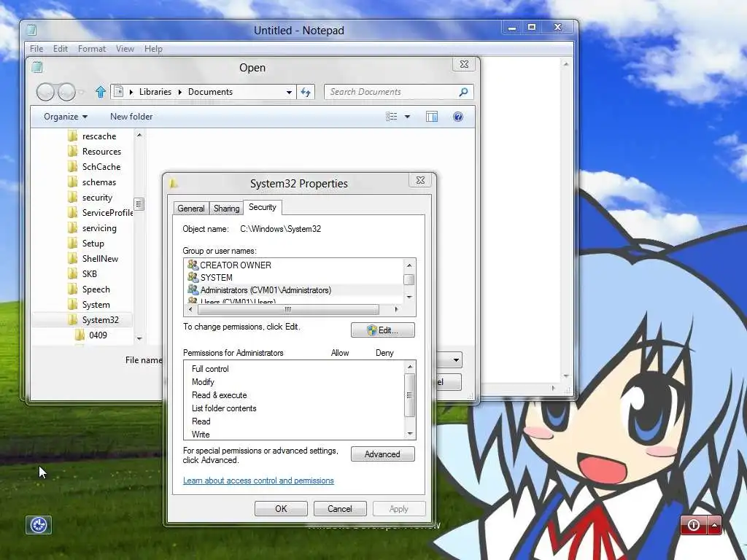
Task: Open the File menu in Notepad
Action: point(36,49)
